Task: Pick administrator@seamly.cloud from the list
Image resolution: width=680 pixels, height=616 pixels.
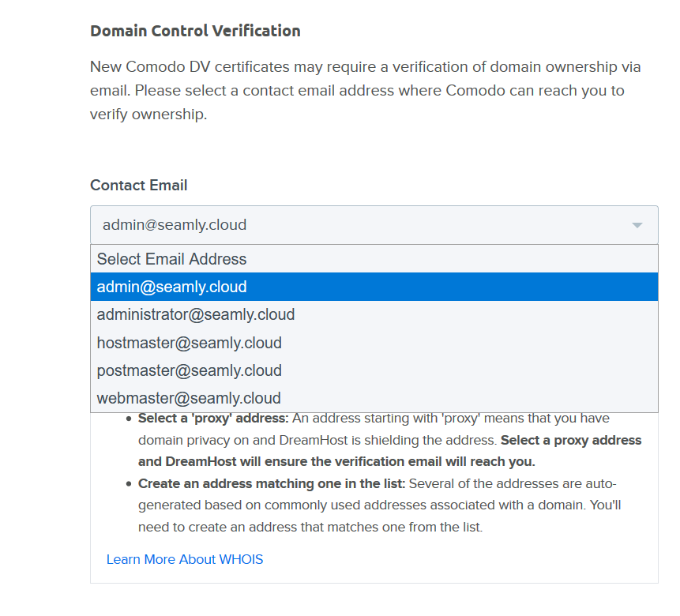Action: point(195,314)
